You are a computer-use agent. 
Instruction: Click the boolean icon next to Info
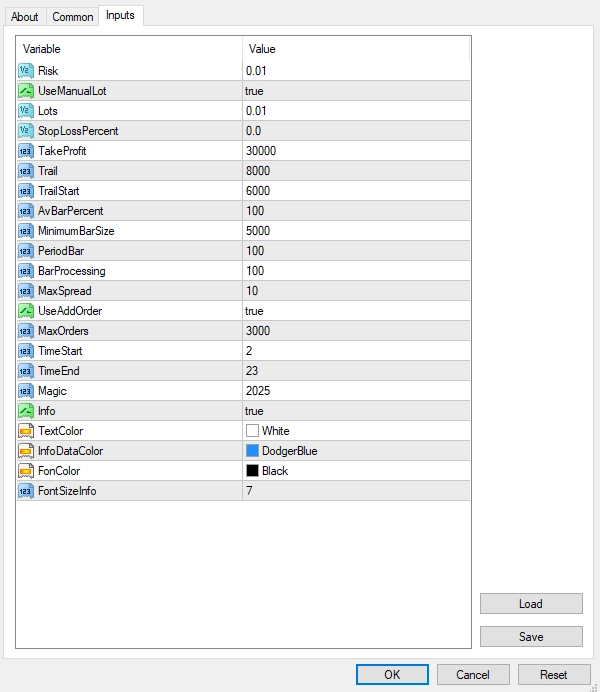(26, 411)
